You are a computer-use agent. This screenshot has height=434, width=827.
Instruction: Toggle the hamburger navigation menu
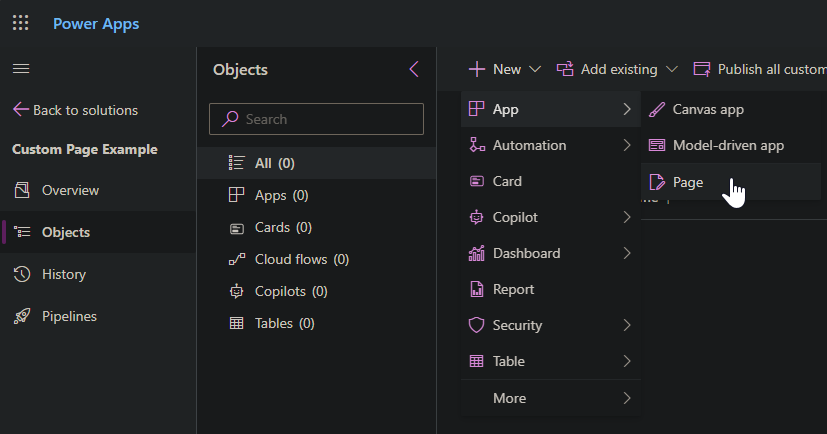(21, 69)
